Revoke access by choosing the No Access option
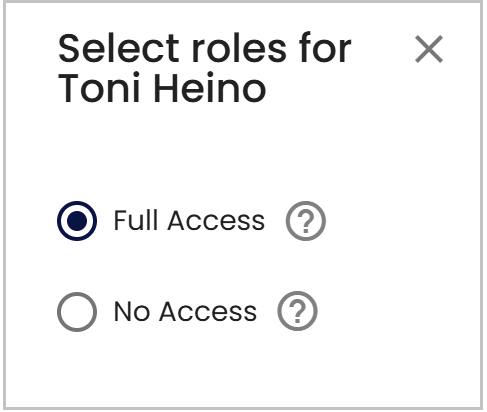 [77, 312]
